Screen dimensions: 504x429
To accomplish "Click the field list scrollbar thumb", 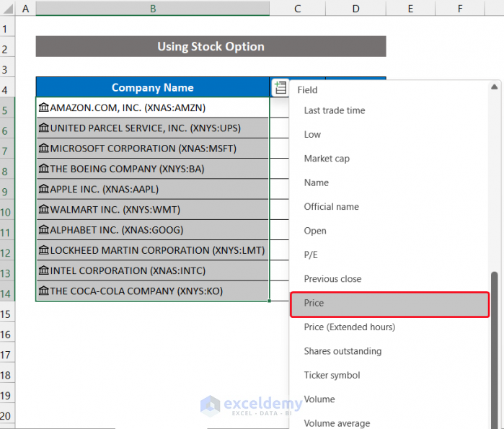I will (495, 350).
